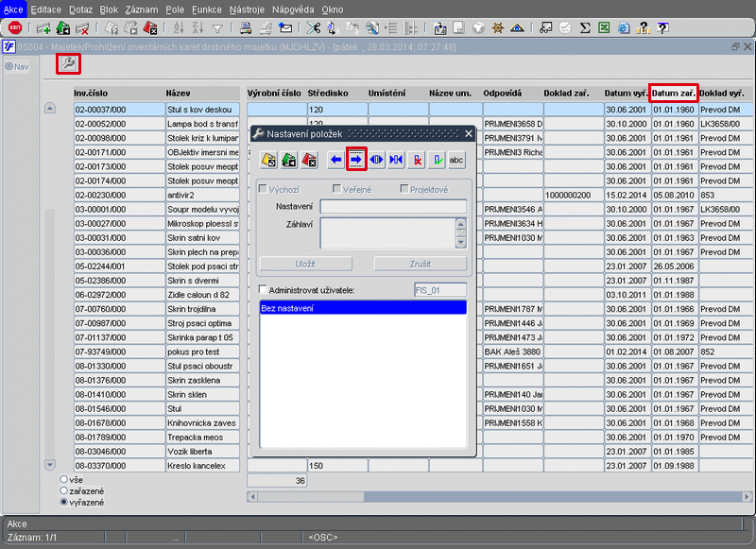Click the red EXIT icon in toolbar
756x549 pixels.
pyautogui.click(x=14, y=27)
